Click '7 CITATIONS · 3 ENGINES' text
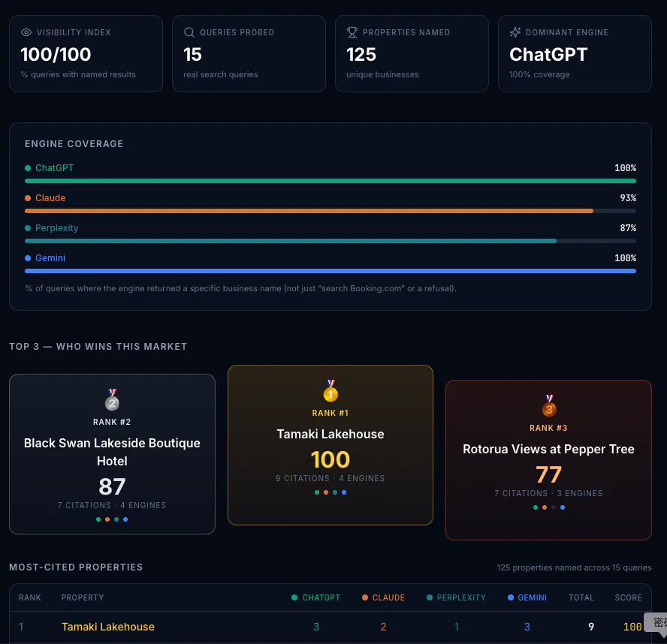 (x=548, y=493)
